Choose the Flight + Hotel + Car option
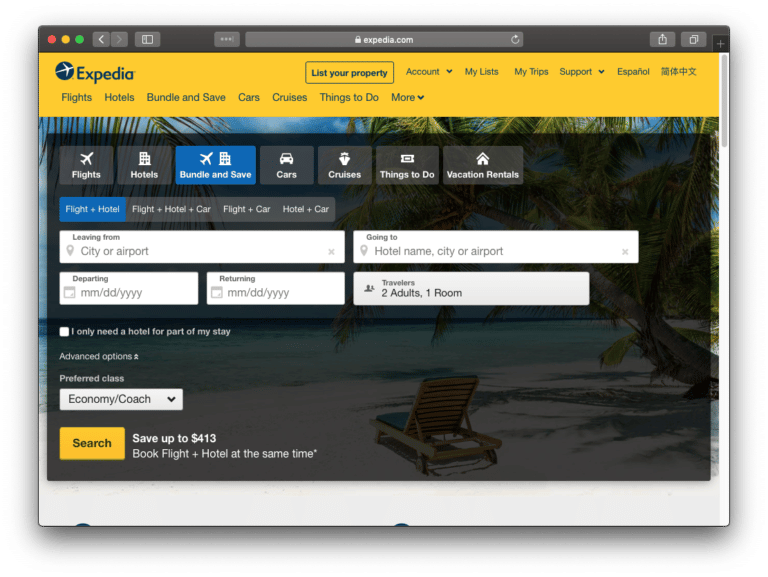This screenshot has width=768, height=577. pyautogui.click(x=171, y=209)
